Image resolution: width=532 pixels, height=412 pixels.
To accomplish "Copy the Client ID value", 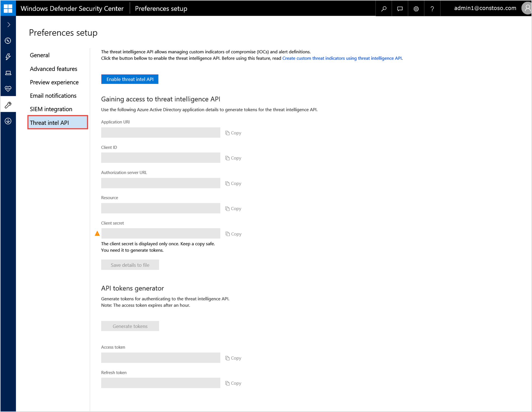I will [233, 158].
